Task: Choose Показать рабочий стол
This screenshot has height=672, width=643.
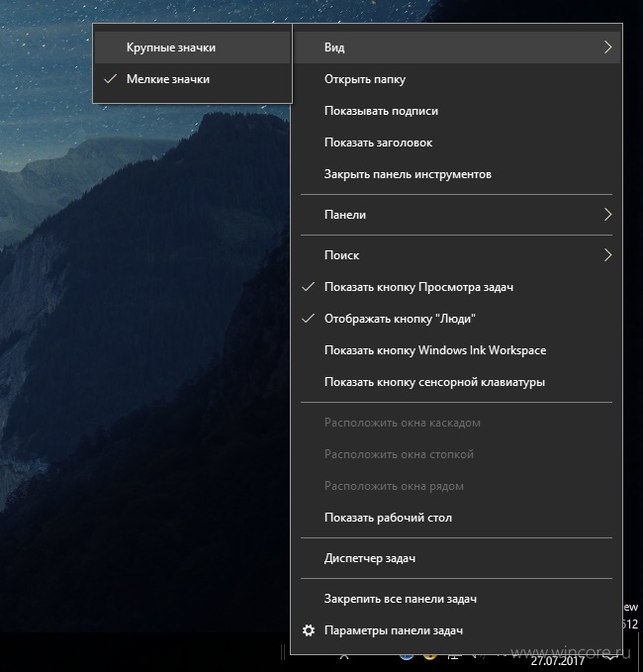Action: coord(456,518)
